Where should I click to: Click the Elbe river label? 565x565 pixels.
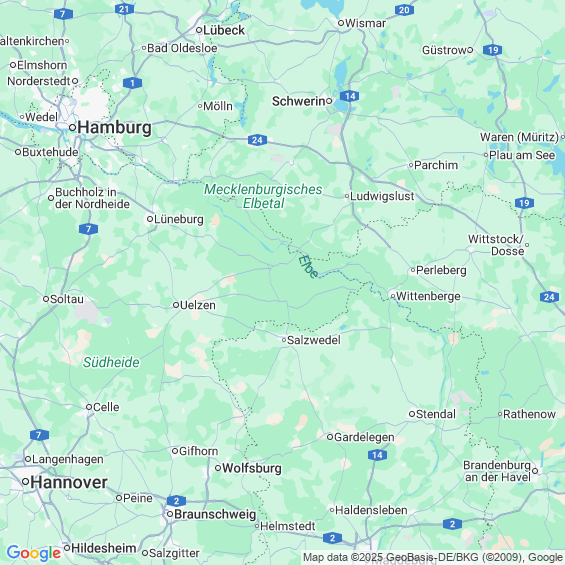[308, 267]
